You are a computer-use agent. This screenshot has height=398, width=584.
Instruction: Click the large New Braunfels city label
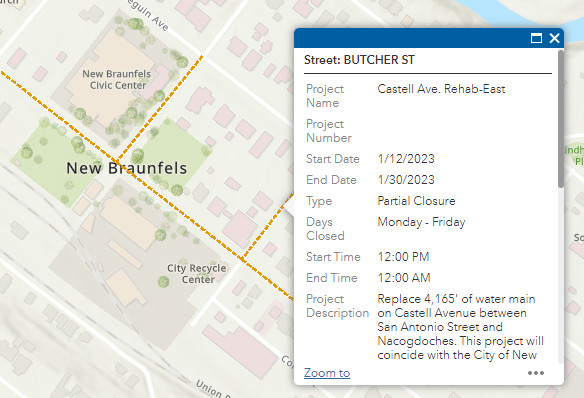pos(127,168)
